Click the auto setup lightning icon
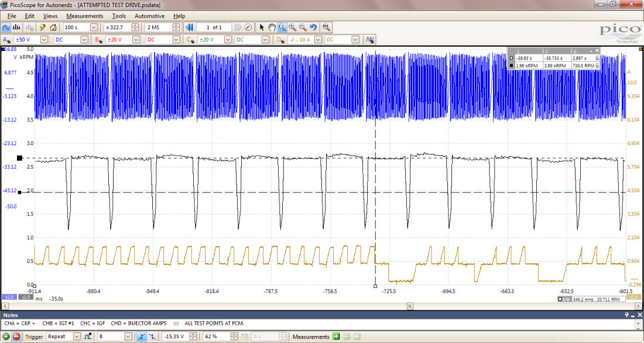The width and height of the screenshot is (644, 343). 42,28
